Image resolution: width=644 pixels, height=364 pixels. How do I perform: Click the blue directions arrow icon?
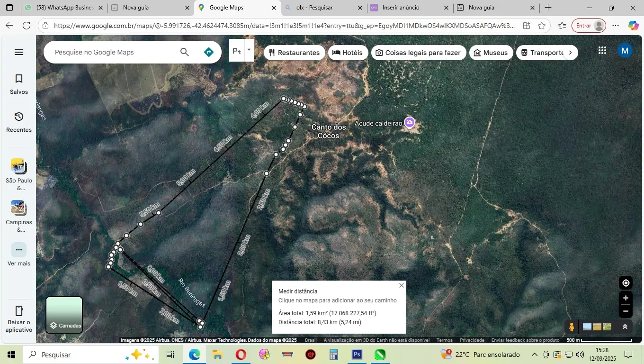tap(209, 52)
